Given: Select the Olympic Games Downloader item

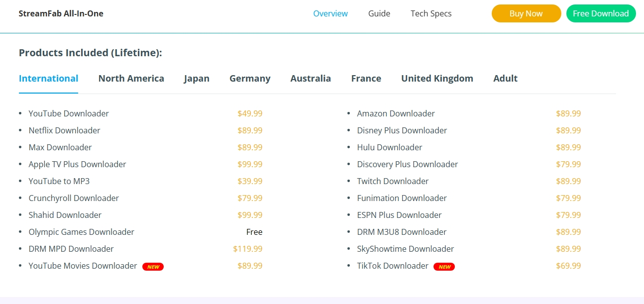Looking at the screenshot, I should (81, 232).
